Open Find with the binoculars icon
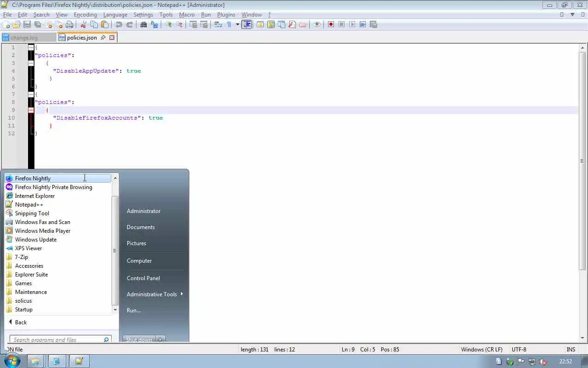 click(144, 24)
